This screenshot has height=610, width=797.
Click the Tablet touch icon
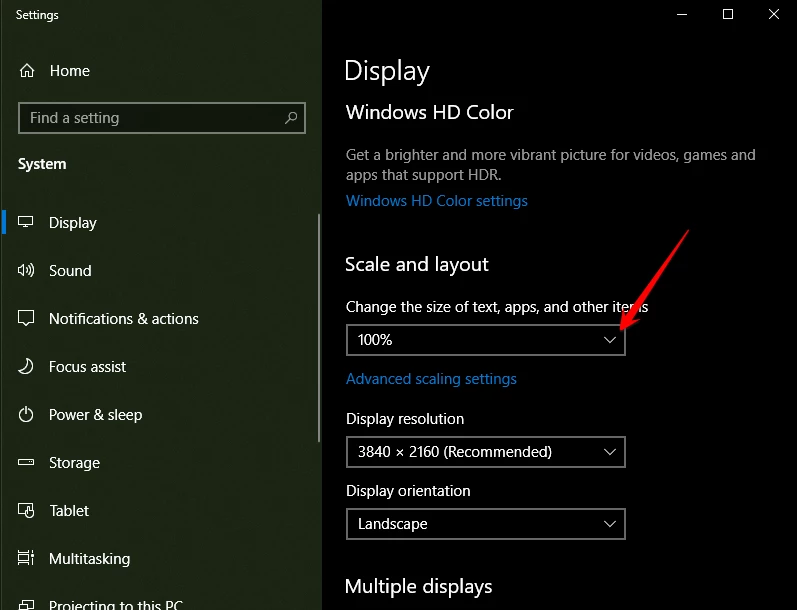point(26,510)
